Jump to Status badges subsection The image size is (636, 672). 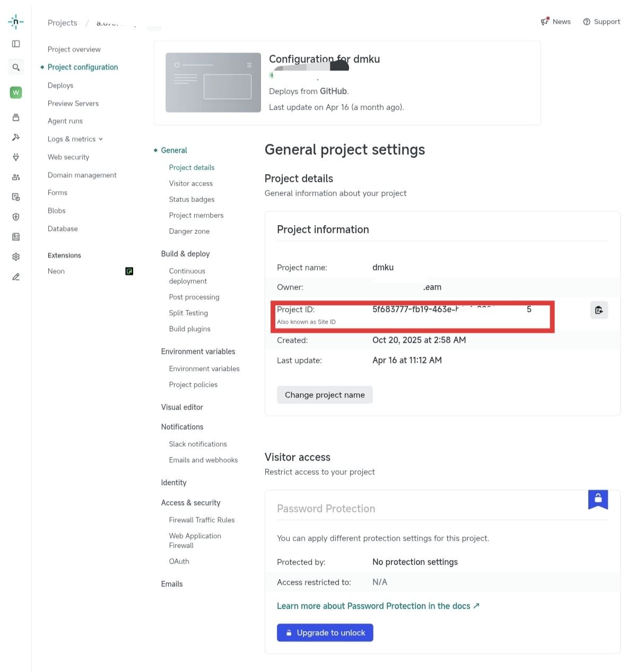pos(192,200)
